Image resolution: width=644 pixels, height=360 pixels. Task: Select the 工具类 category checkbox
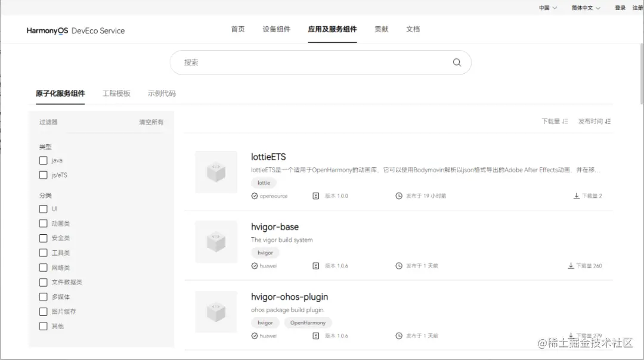pos(43,253)
